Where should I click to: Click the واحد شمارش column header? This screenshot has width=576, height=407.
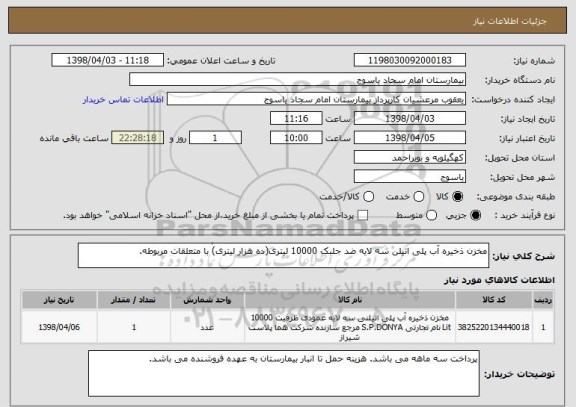coord(207,300)
